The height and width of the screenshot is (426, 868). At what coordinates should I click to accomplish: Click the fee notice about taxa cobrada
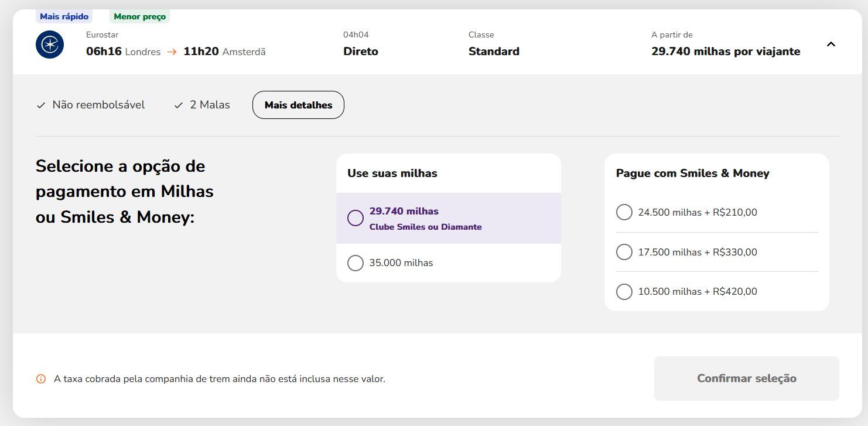(220, 379)
